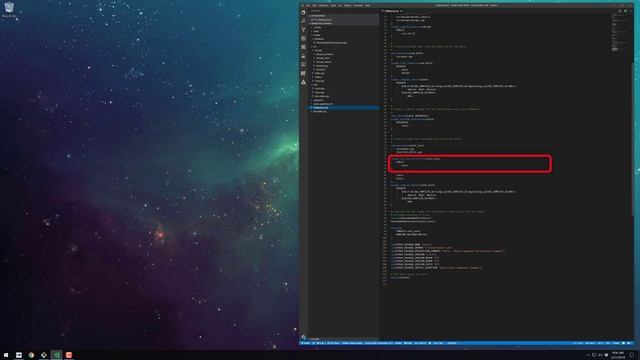Viewport: 640px width, 360px height.
Task: Open the Windows Action Center
Action: 632,355
